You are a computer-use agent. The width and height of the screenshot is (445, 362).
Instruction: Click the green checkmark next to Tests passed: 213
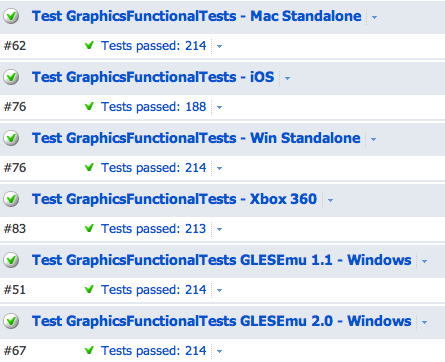pyautogui.click(x=89, y=228)
